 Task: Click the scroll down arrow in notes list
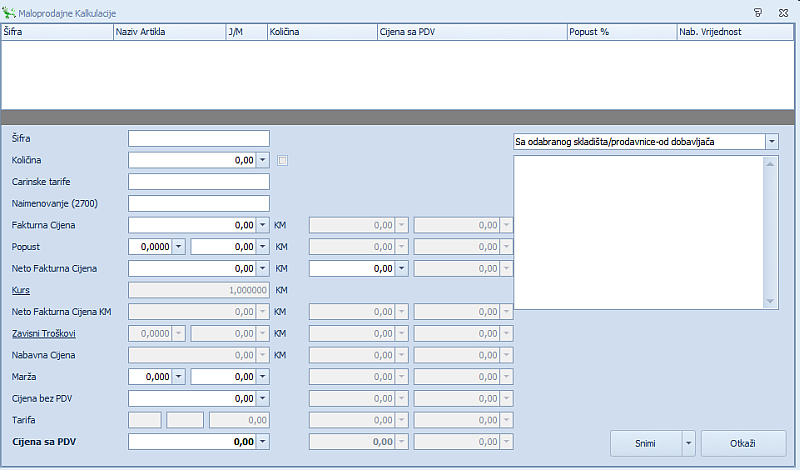[770, 302]
